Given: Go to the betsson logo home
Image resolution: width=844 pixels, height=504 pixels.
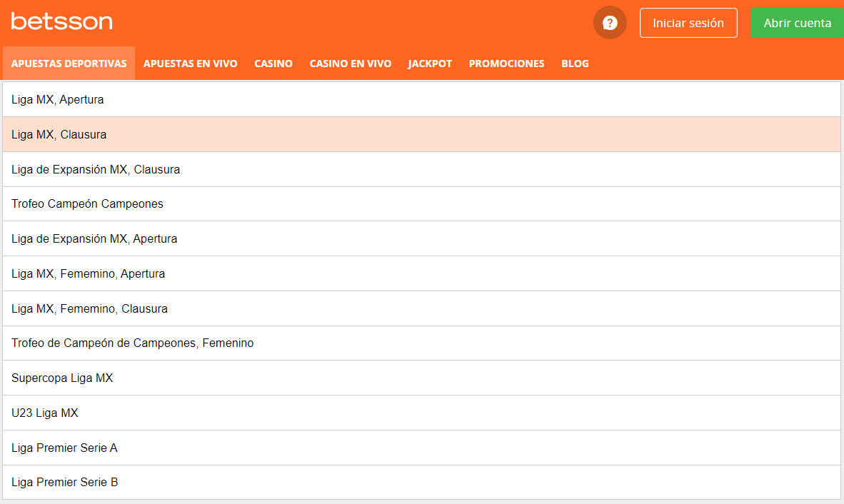Looking at the screenshot, I should tap(62, 21).
